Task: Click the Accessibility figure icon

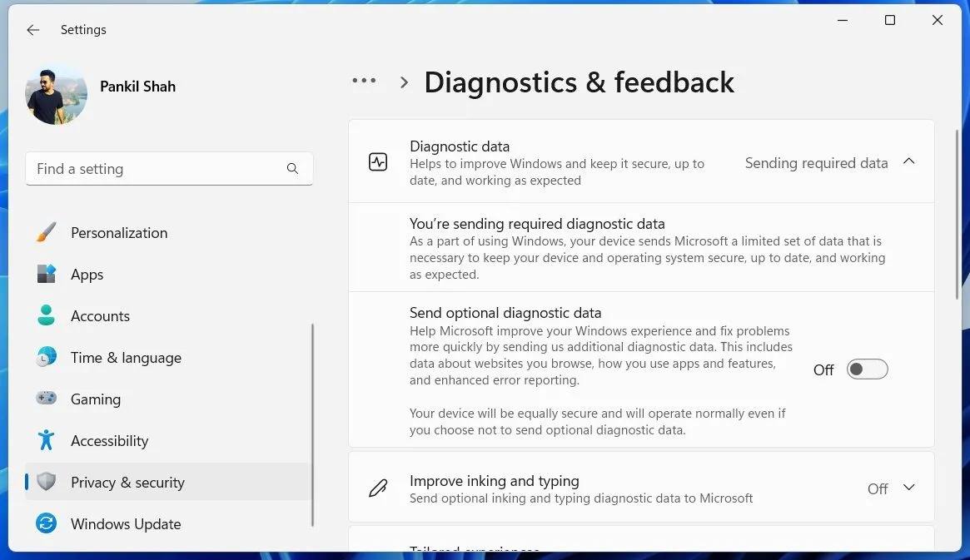Action: 47,440
